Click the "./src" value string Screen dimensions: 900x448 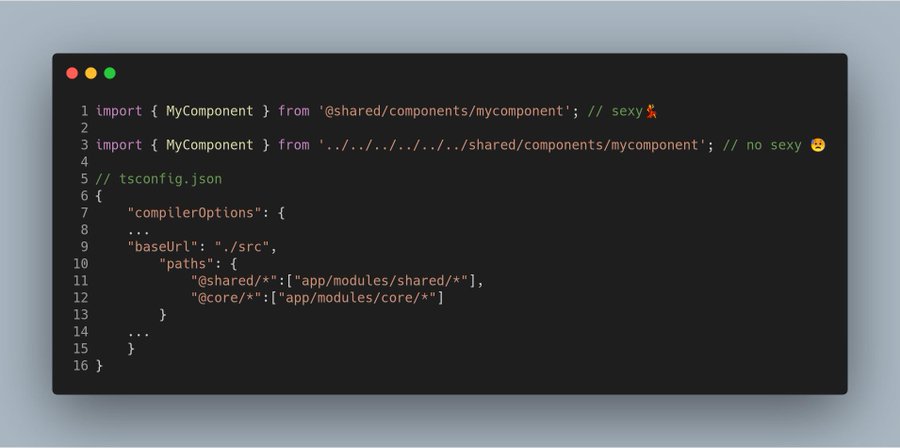point(242,247)
